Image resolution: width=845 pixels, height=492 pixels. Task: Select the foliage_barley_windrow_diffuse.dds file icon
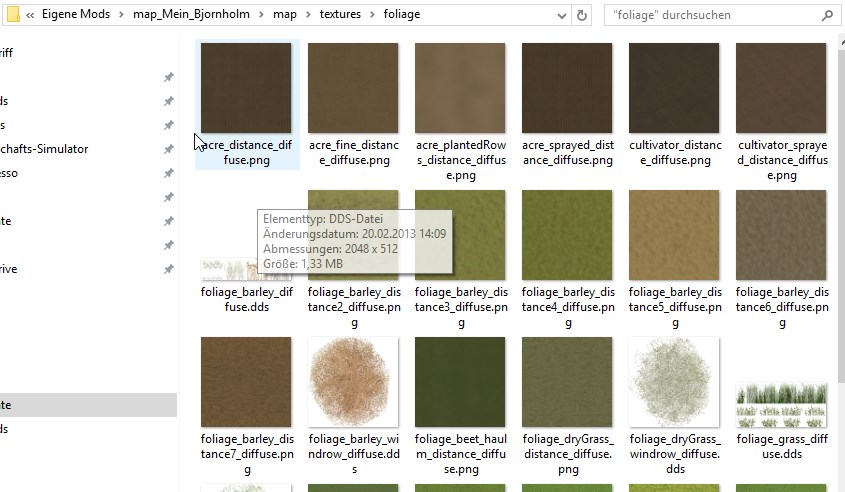[353, 382]
